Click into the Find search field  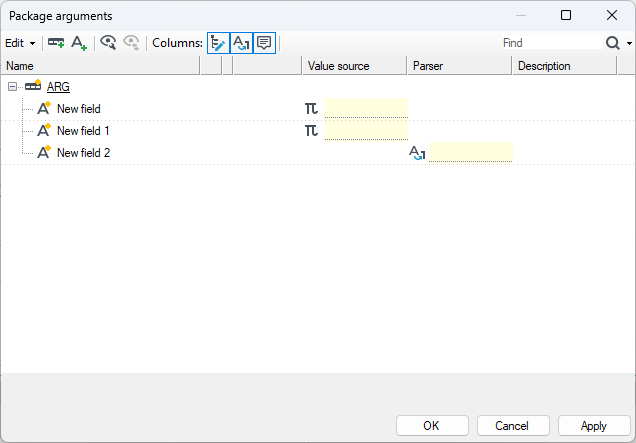pos(552,43)
